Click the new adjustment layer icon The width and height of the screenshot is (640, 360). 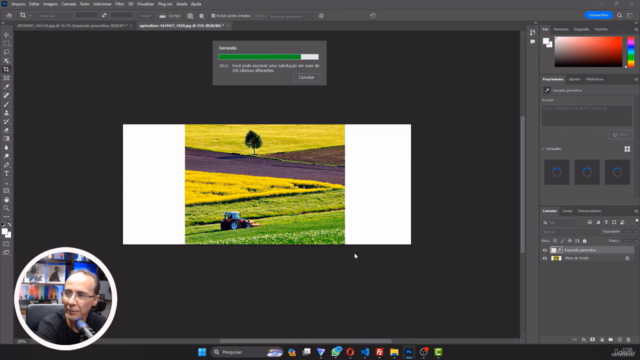[x=602, y=340]
